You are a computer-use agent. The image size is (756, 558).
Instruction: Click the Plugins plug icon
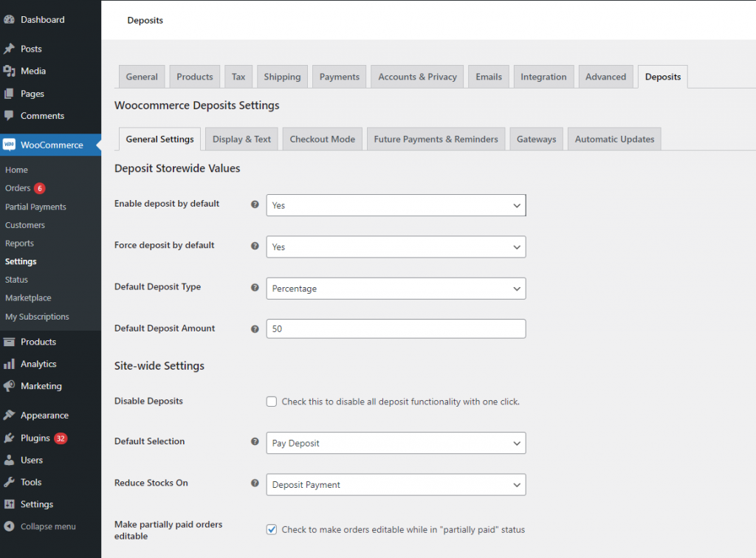pyautogui.click(x=9, y=438)
